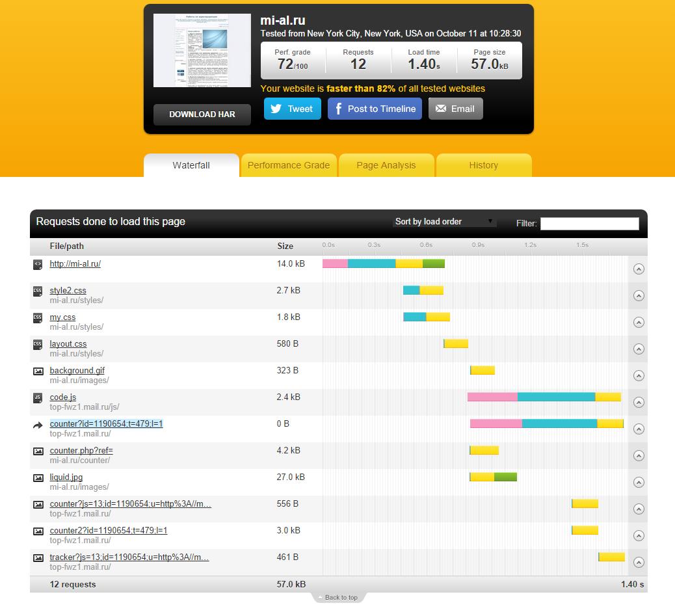Click image icon beside tracker?js=13 row
The height and width of the screenshot is (616, 675).
point(38,558)
